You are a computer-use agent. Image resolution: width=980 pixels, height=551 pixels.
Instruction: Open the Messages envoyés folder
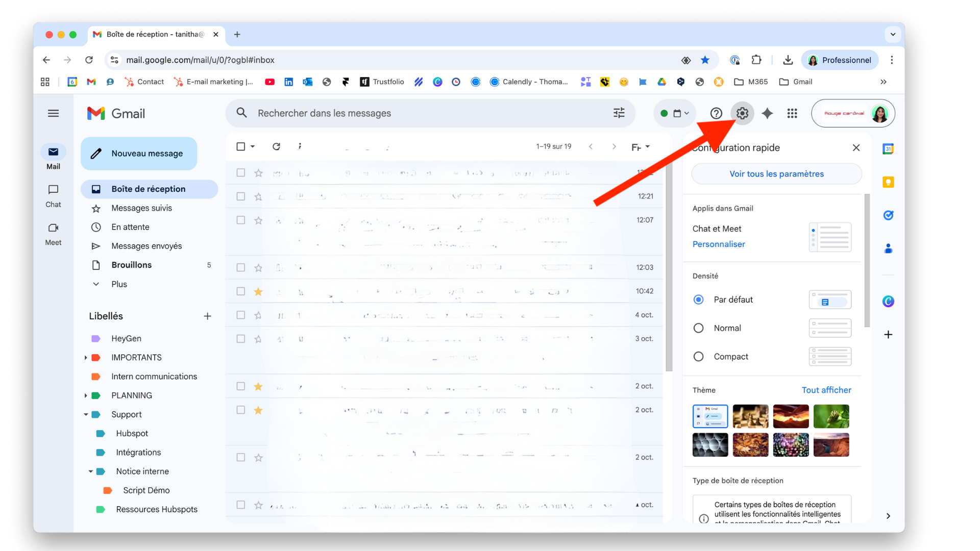[x=146, y=246]
